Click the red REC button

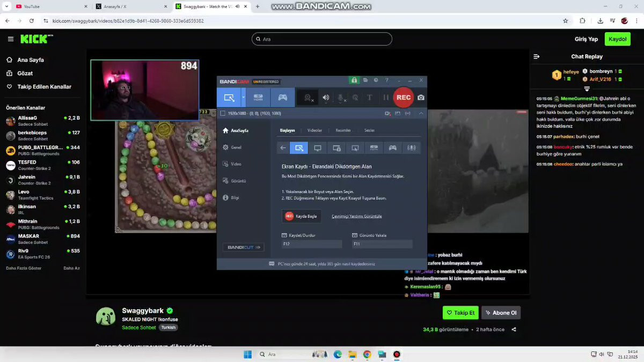point(404,98)
